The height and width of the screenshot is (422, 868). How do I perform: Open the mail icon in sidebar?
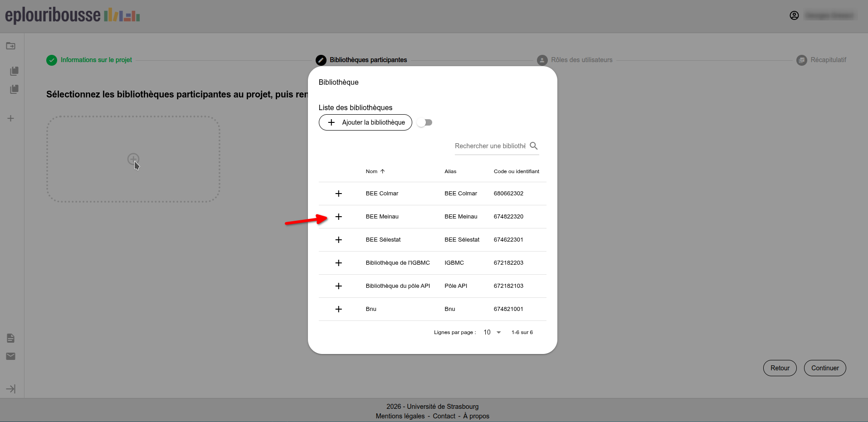[11, 356]
